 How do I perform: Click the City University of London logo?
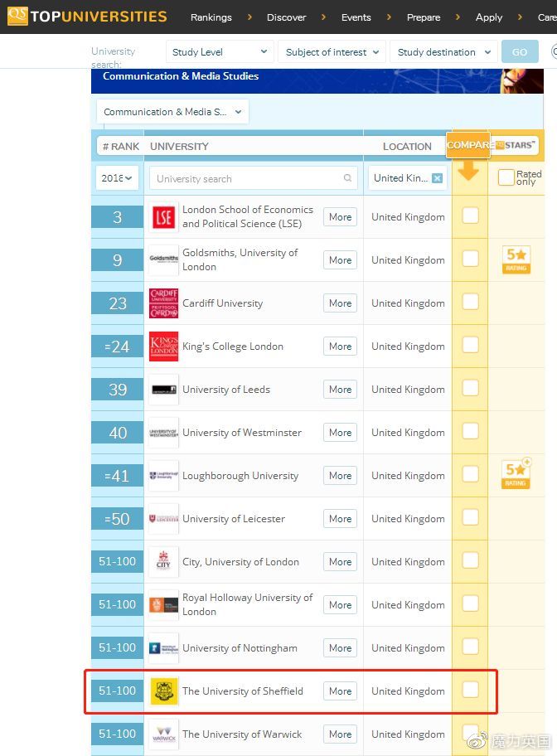163,562
